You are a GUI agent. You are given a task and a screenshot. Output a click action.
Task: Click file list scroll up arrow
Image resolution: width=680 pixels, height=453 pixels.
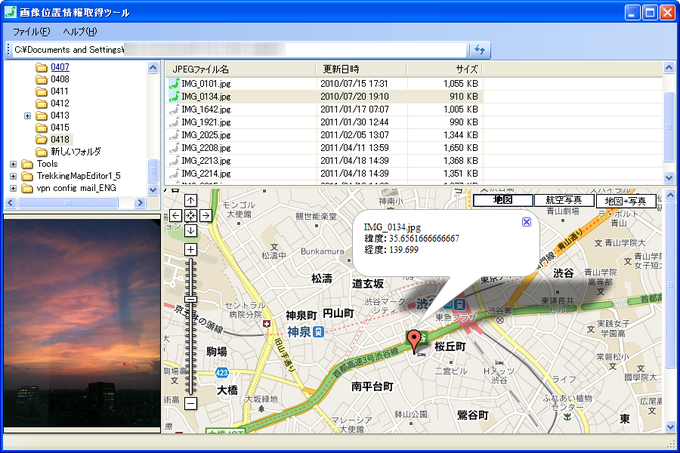pos(669,68)
